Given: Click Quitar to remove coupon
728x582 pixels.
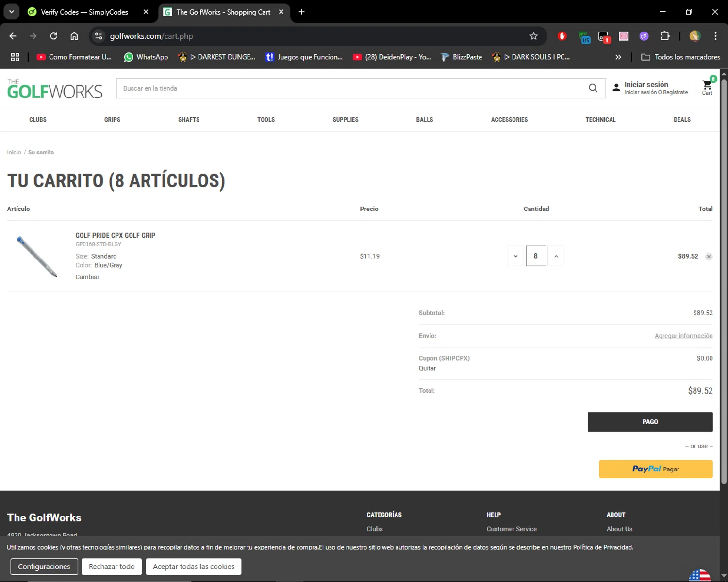Looking at the screenshot, I should (427, 368).
